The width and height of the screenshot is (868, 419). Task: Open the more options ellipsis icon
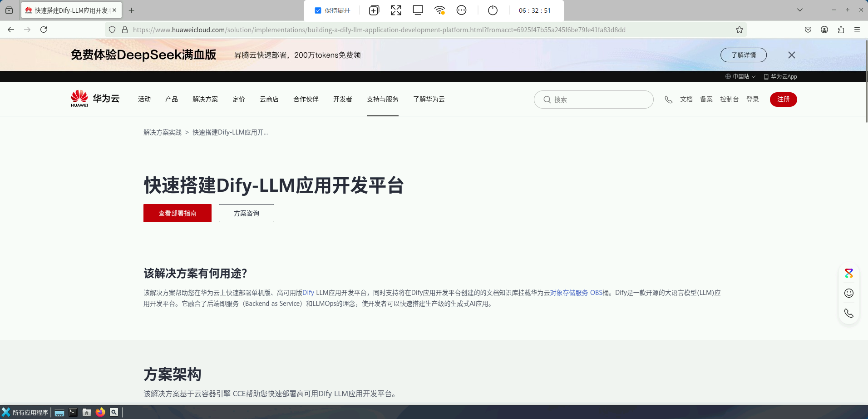point(461,10)
